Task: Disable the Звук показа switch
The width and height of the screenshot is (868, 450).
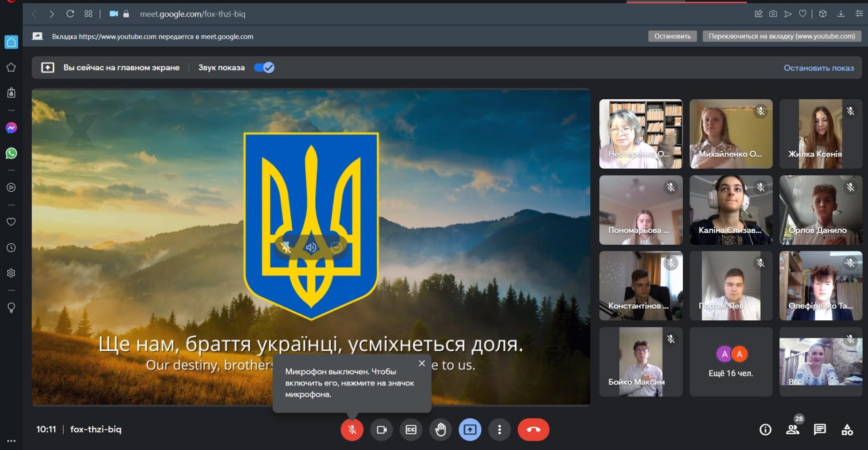Action: click(264, 67)
